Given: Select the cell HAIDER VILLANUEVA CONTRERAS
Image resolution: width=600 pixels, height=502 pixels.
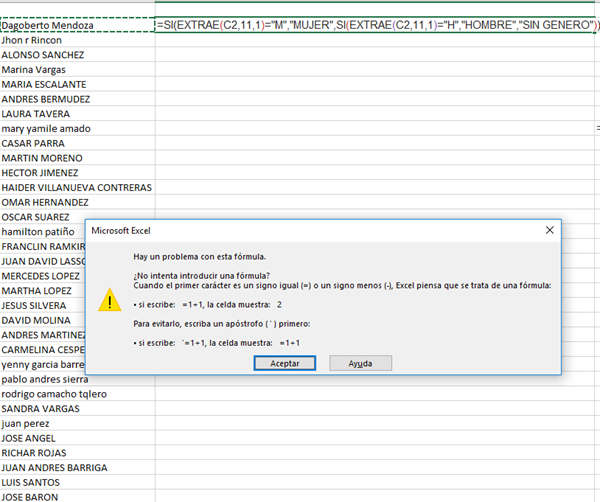Looking at the screenshot, I should pyautogui.click(x=78, y=187).
